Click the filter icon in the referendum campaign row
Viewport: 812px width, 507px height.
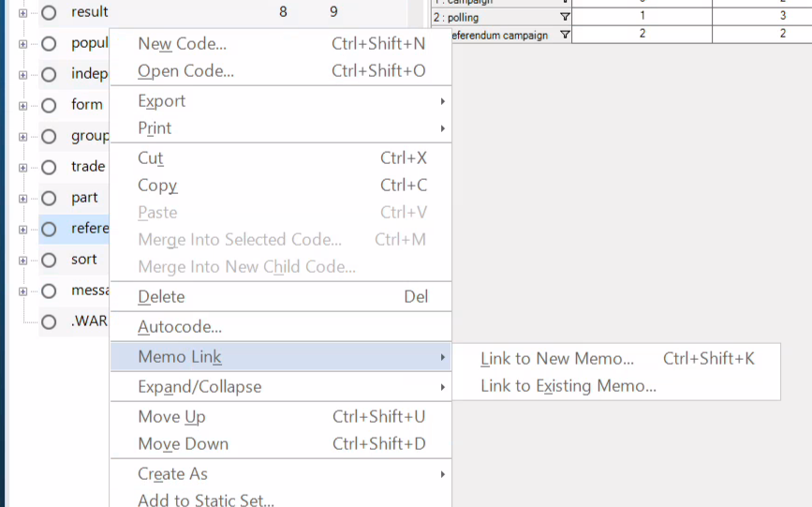(564, 36)
